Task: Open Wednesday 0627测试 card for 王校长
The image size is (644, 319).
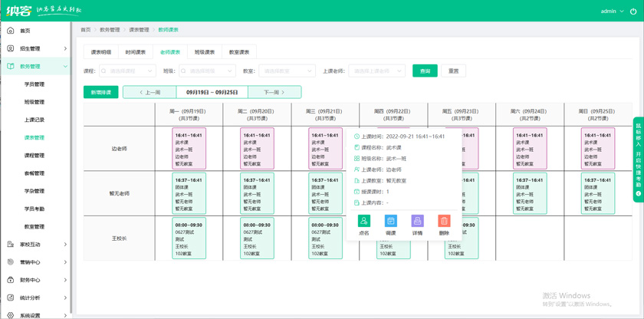Action: point(325,238)
